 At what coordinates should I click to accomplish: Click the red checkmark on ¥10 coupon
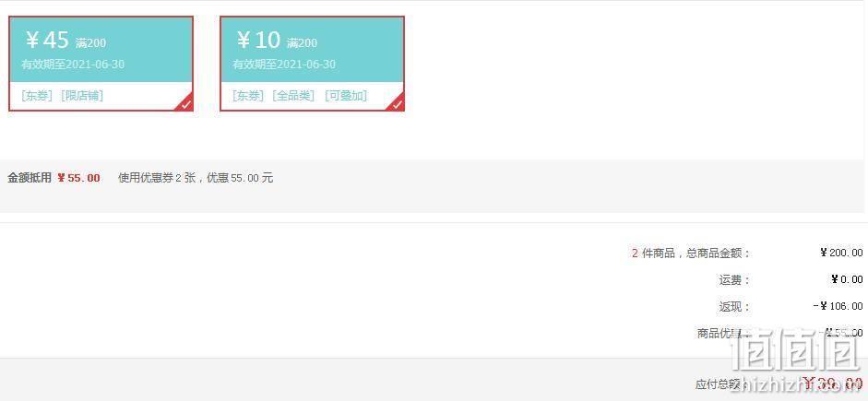pyautogui.click(x=398, y=104)
